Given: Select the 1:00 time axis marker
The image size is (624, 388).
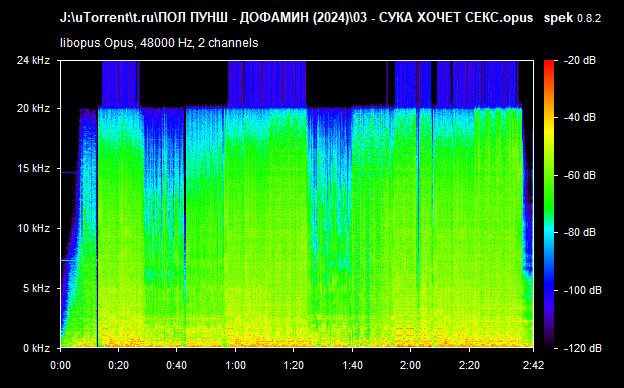Looking at the screenshot, I should point(235,365).
